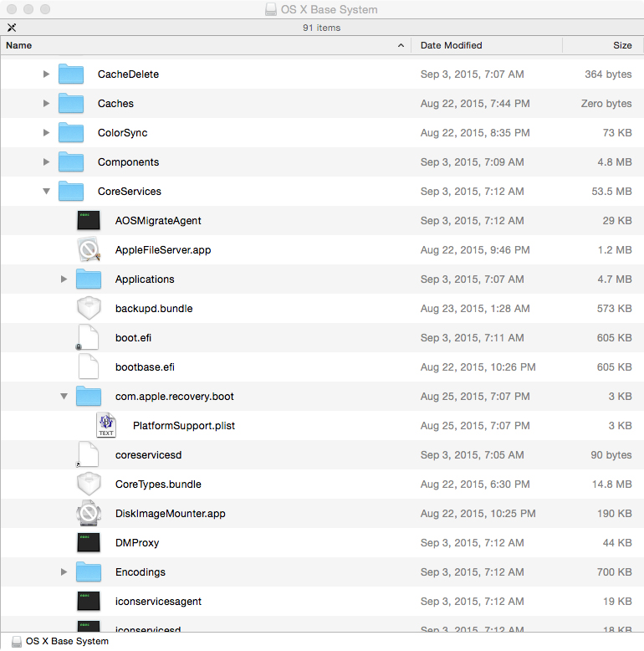Select the DiskImageMounter.app icon

click(89, 513)
